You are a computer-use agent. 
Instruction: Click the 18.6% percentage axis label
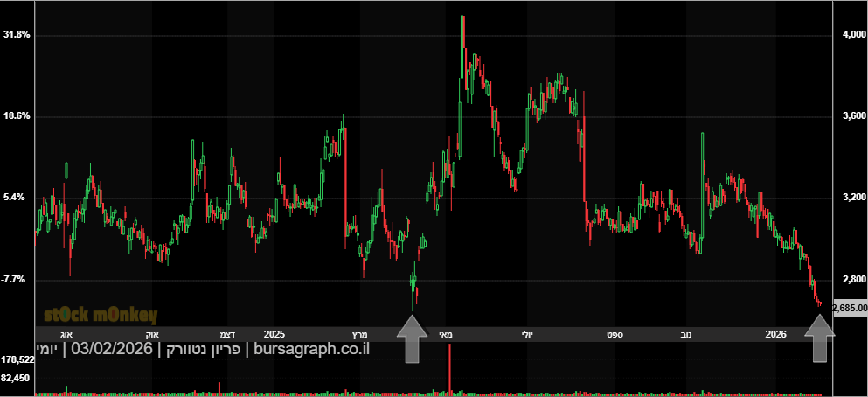click(x=17, y=115)
